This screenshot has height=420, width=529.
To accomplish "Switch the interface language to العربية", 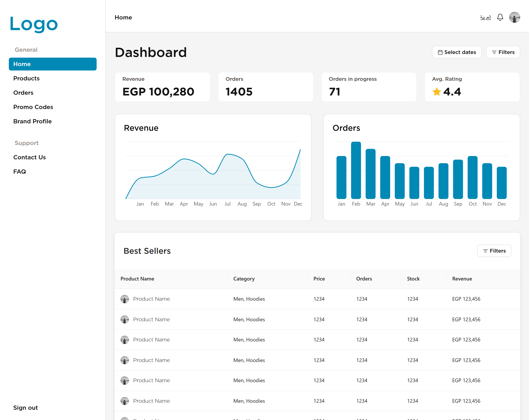I will coord(485,17).
